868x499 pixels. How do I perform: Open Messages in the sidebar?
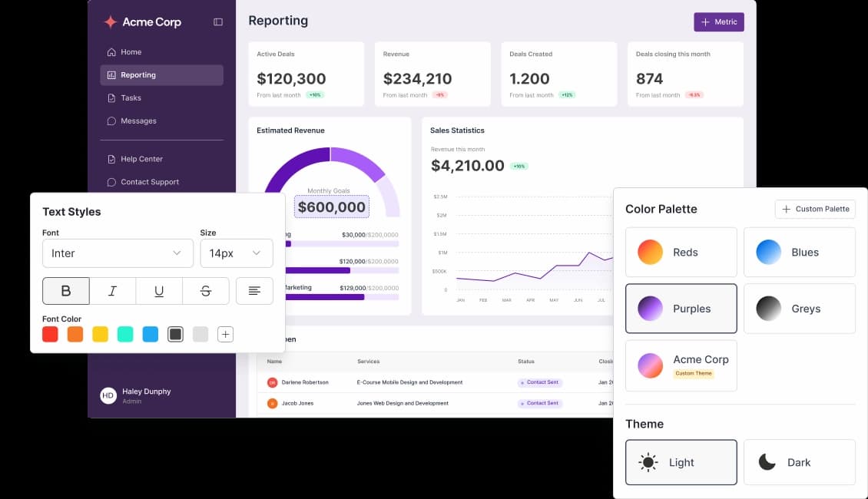click(161, 121)
